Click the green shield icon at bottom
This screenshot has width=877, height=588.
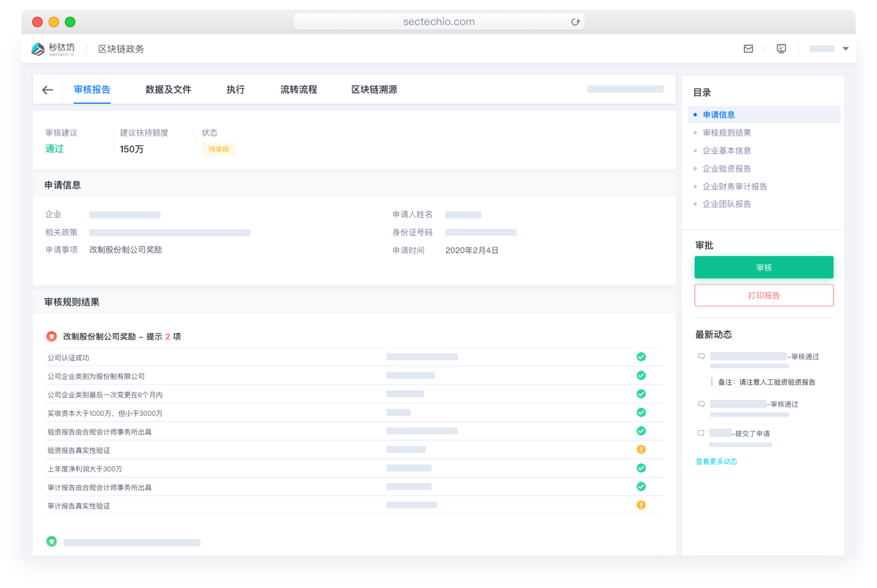click(x=52, y=541)
